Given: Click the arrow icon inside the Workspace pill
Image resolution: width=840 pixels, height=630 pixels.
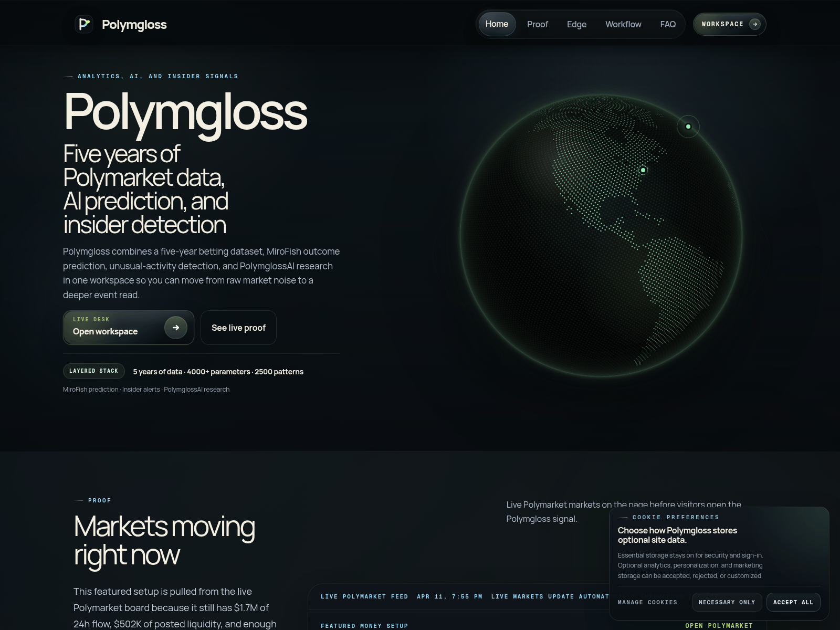Looking at the screenshot, I should [755, 24].
